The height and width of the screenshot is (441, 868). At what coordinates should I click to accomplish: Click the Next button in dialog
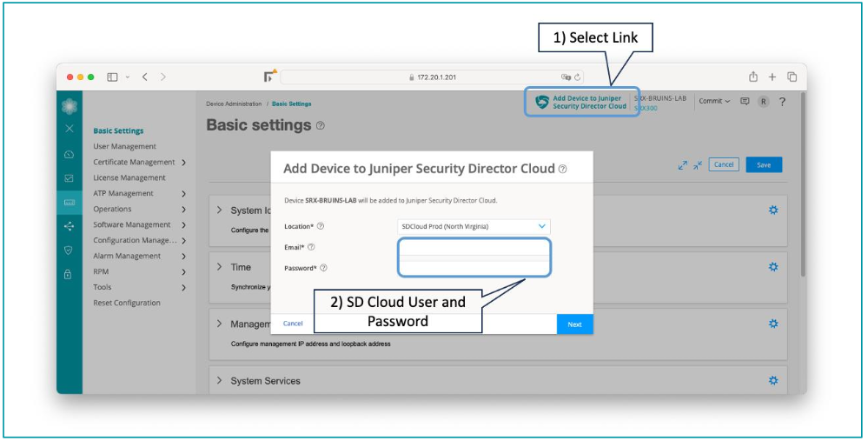tap(574, 324)
